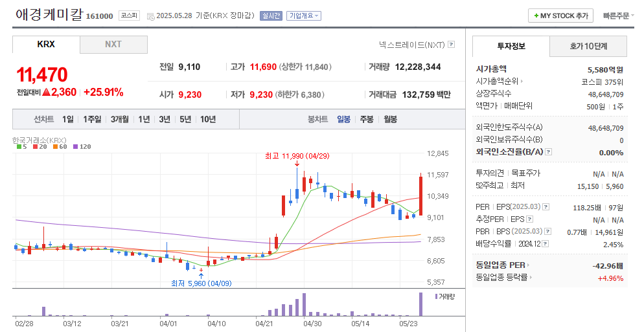Click the 넥스트레이드(NXT) link
644x332 pixels.
tap(412, 44)
